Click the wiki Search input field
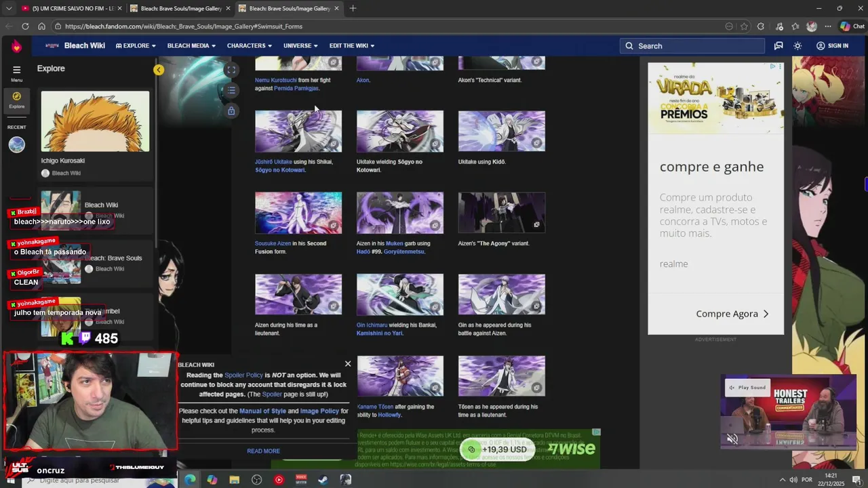This screenshot has height=488, width=868. (692, 46)
